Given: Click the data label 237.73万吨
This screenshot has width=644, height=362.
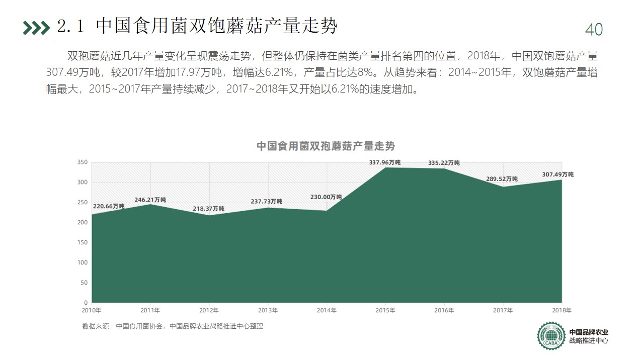Looking at the screenshot, I should 267,202.
